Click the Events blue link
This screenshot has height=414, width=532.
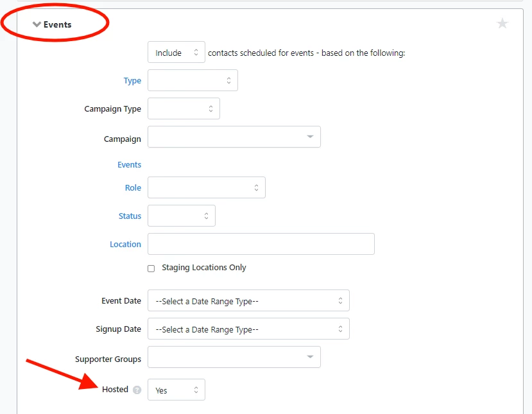(x=129, y=164)
